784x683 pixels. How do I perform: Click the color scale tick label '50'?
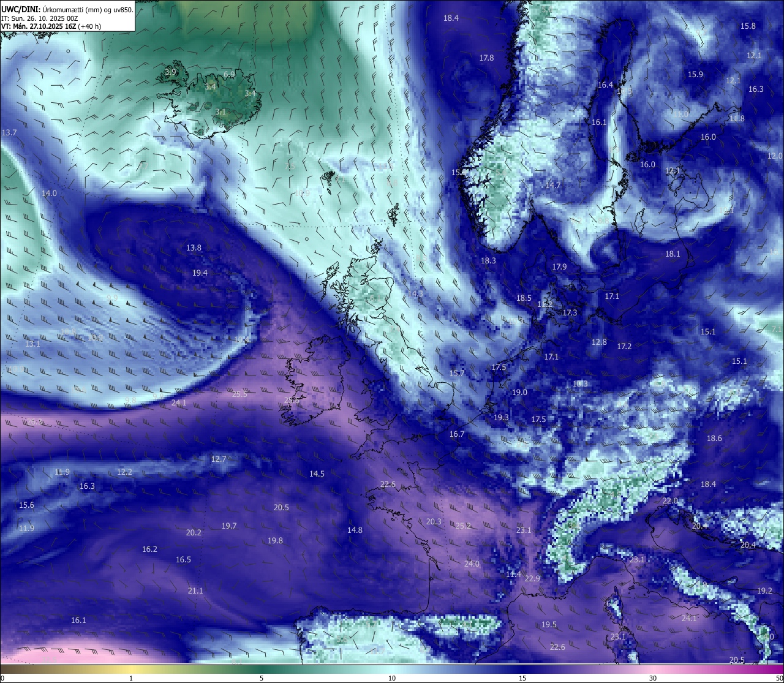click(x=779, y=678)
